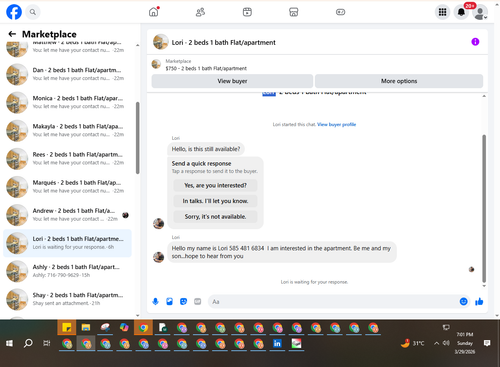The width and height of the screenshot is (500, 367).
Task: Open Andrew's conversation in the list
Action: (x=67, y=215)
